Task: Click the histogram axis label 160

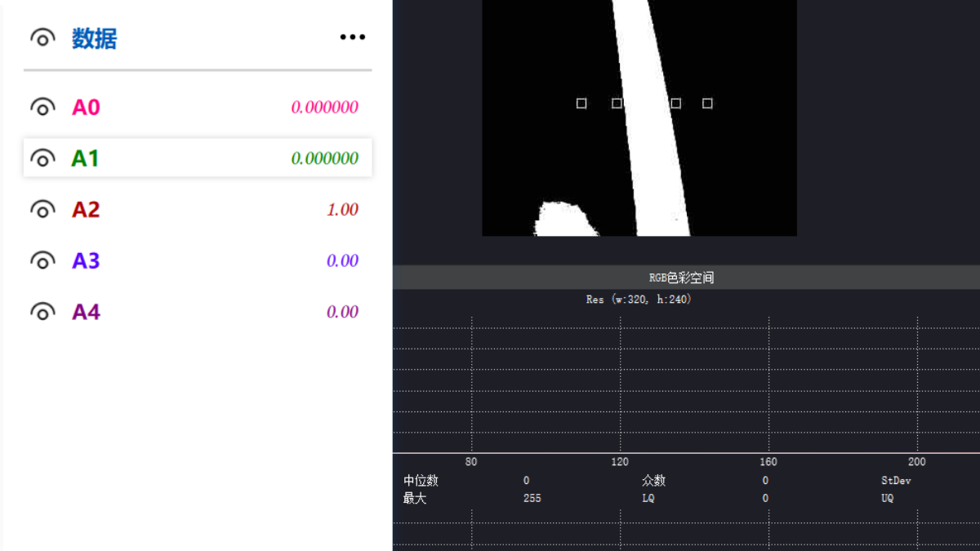Action: pyautogui.click(x=768, y=462)
